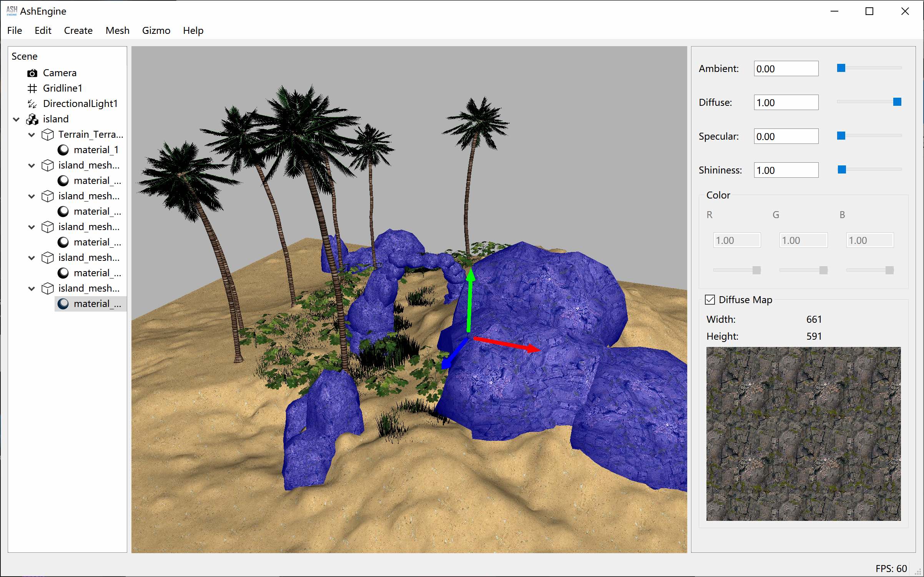Click the AshEngine logo in title bar
Viewport: 924px width, 577px height.
12,11
